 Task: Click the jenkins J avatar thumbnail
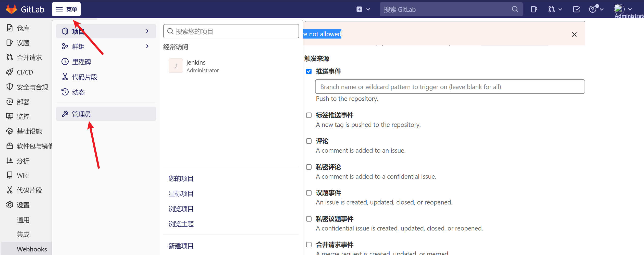coord(176,66)
